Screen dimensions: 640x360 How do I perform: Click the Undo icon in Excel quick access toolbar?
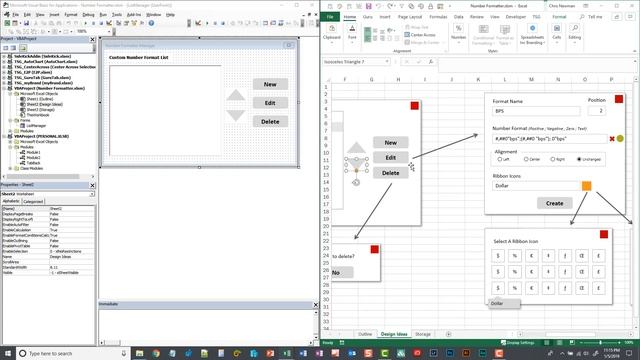pyautogui.click(x=379, y=6)
